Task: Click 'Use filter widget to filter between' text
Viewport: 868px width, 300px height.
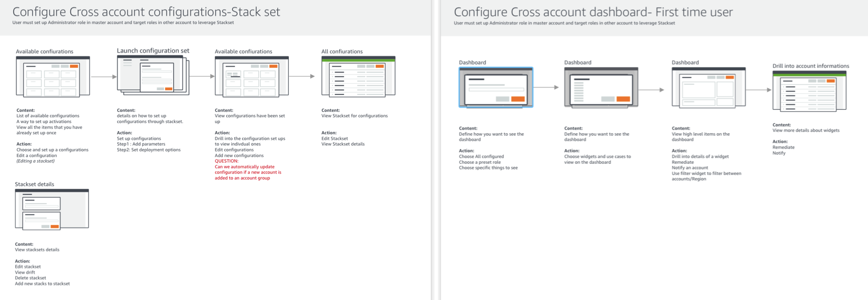Action: pyautogui.click(x=707, y=173)
